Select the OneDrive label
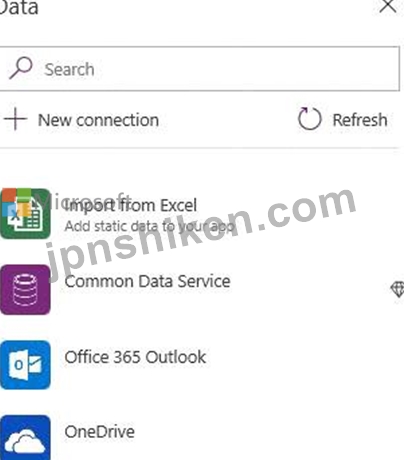Screen dimensions: 404x460 point(100,432)
